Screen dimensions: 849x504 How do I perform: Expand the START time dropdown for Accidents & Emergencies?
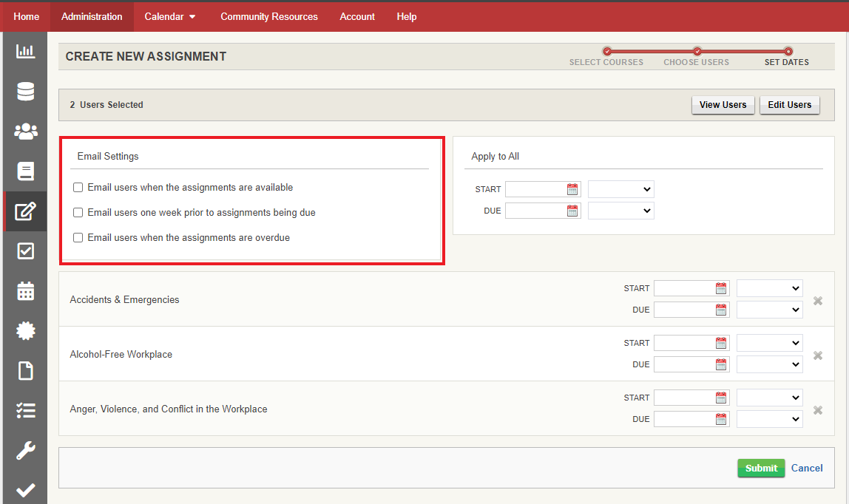click(769, 287)
